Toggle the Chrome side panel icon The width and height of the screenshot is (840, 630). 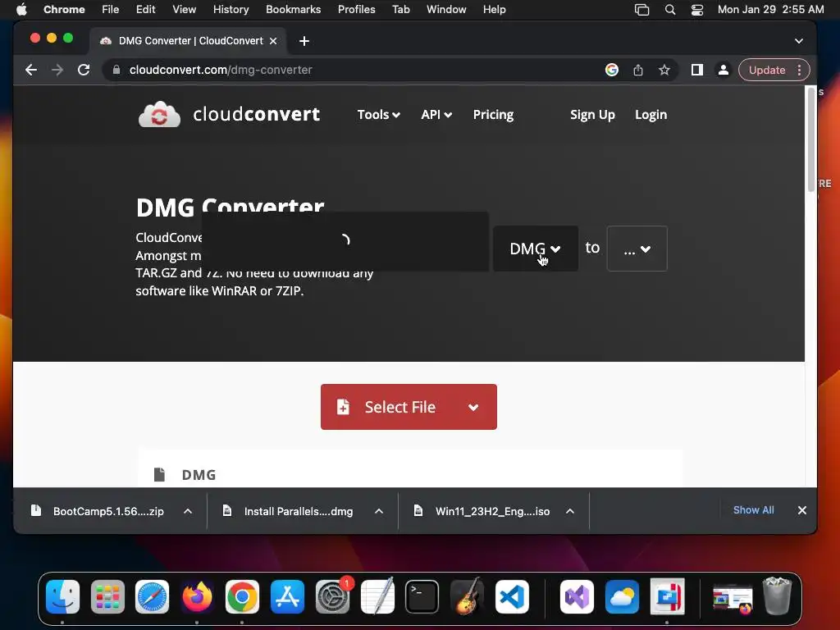[x=697, y=70]
